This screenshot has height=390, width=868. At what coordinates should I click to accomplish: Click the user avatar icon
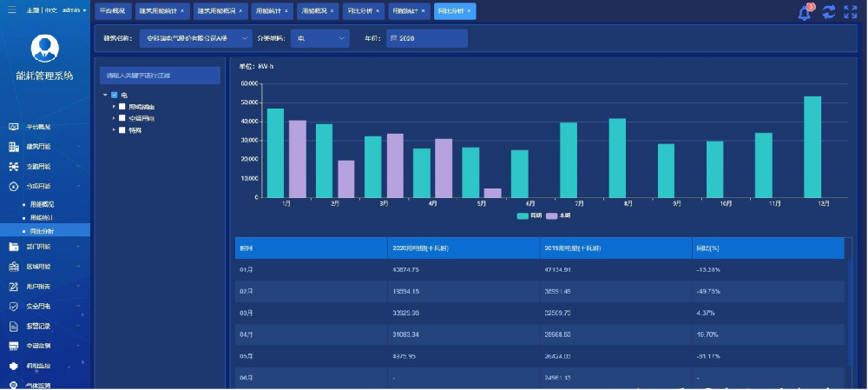coord(45,48)
